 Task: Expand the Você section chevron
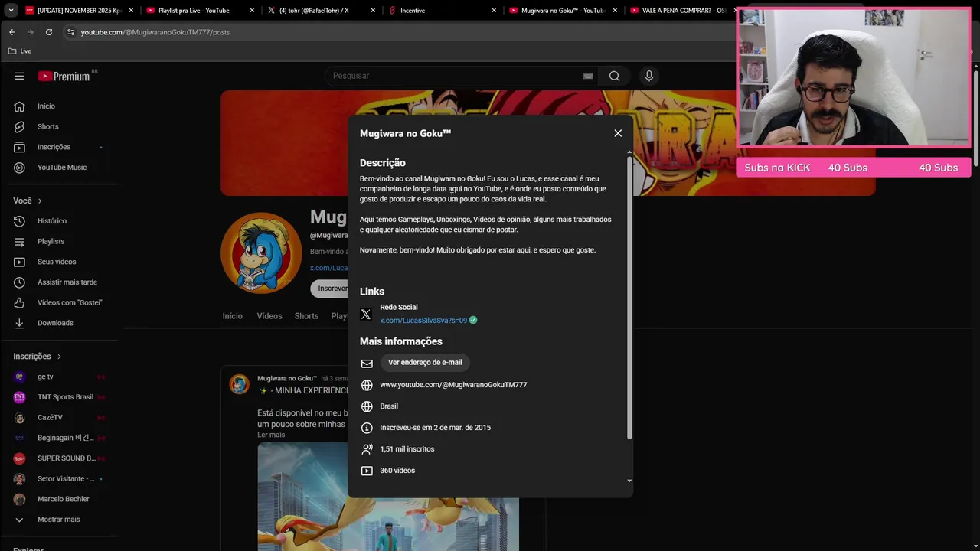[x=40, y=201]
